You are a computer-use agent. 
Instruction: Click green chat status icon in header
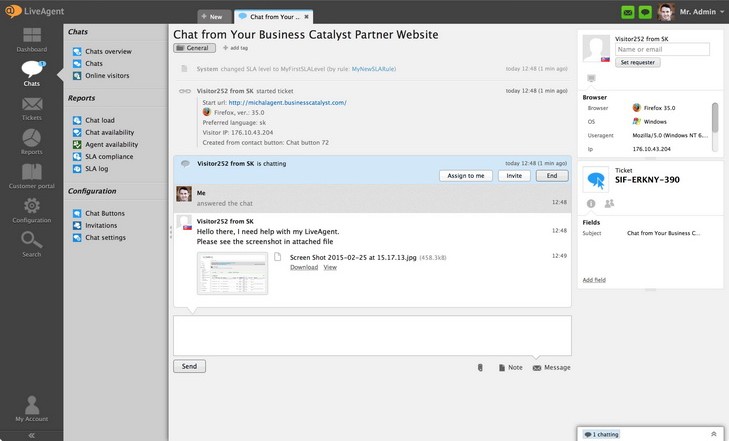645,12
